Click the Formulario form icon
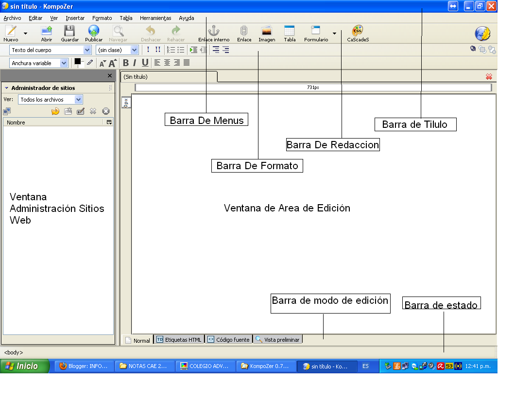532x420 pixels. point(316,31)
